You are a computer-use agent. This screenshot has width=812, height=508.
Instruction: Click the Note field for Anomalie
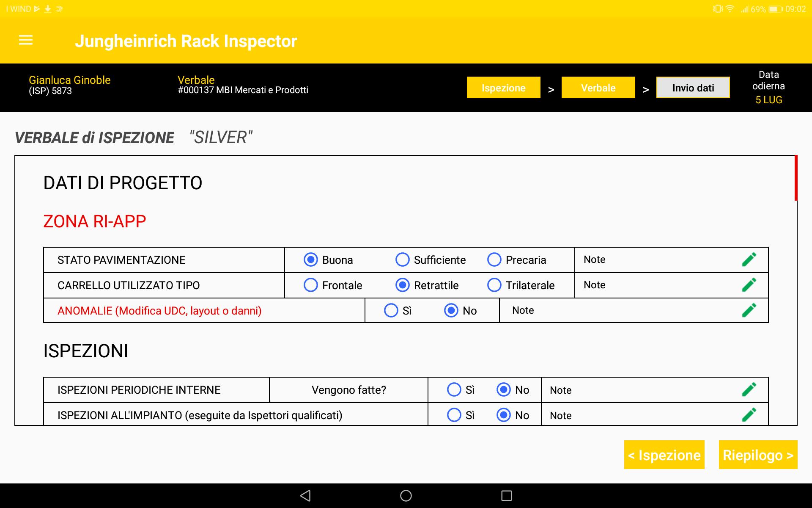tap(634, 310)
